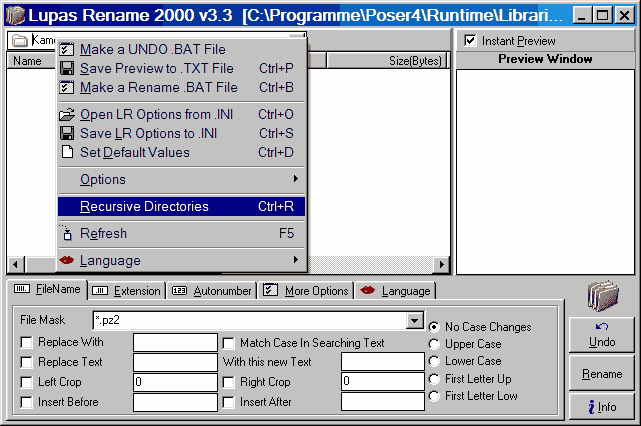Expand the Options submenu

click(x=182, y=179)
